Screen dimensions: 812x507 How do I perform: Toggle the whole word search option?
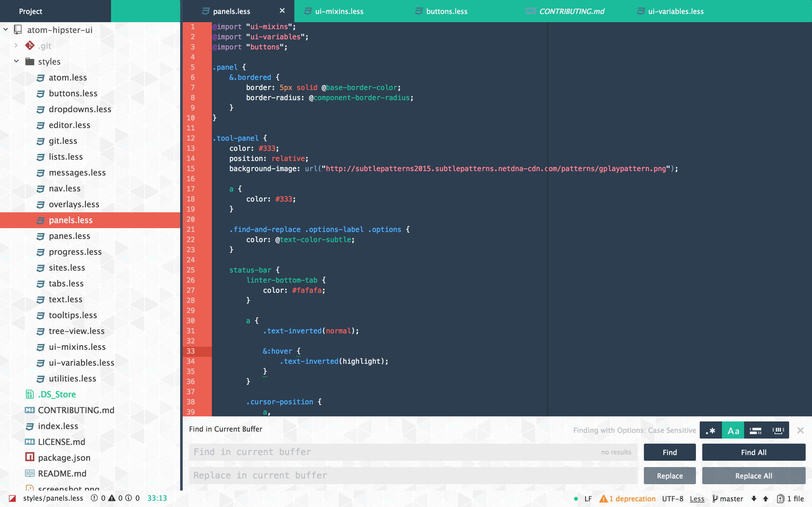click(778, 431)
